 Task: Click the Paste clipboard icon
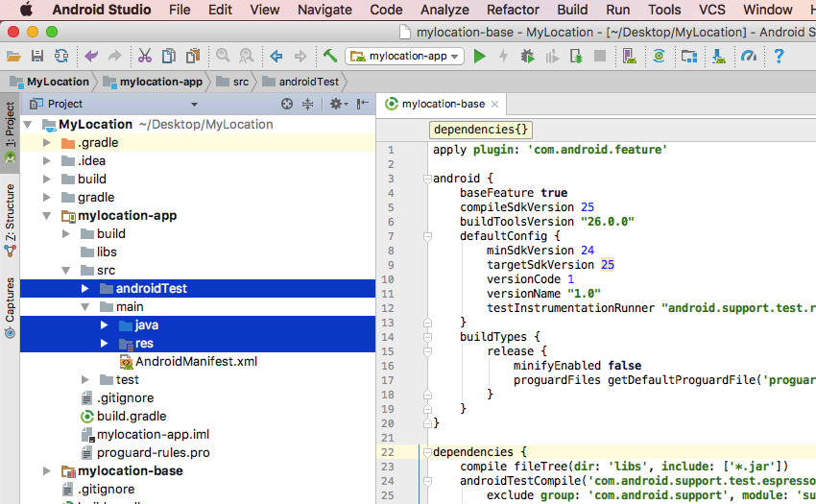click(x=193, y=57)
